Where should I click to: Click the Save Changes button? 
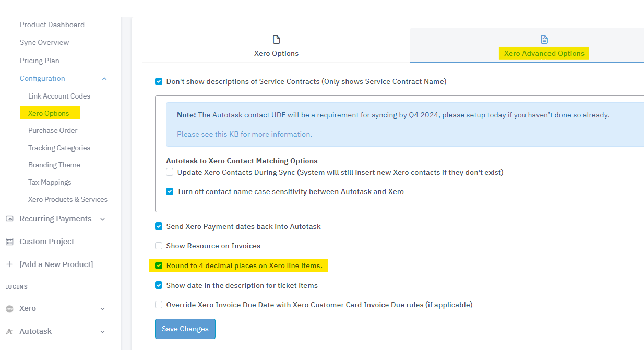[185, 329]
